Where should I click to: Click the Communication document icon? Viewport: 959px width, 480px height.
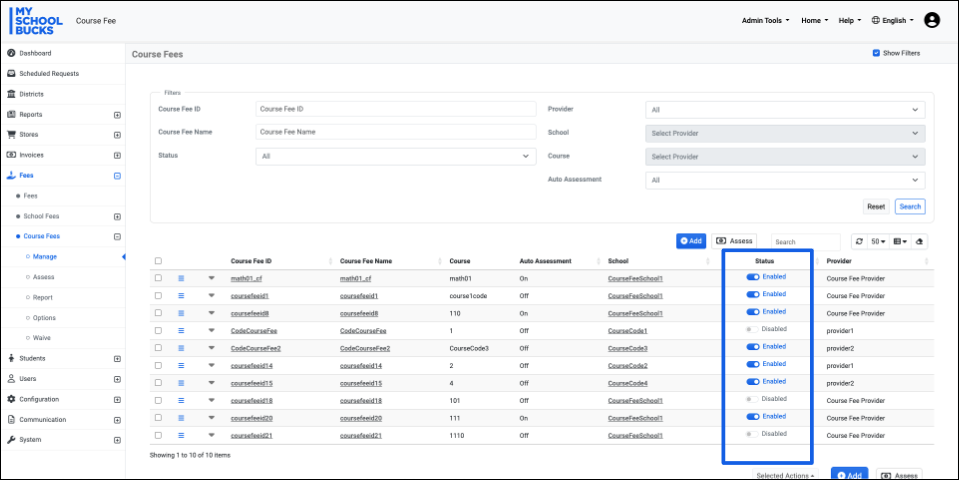(x=11, y=419)
